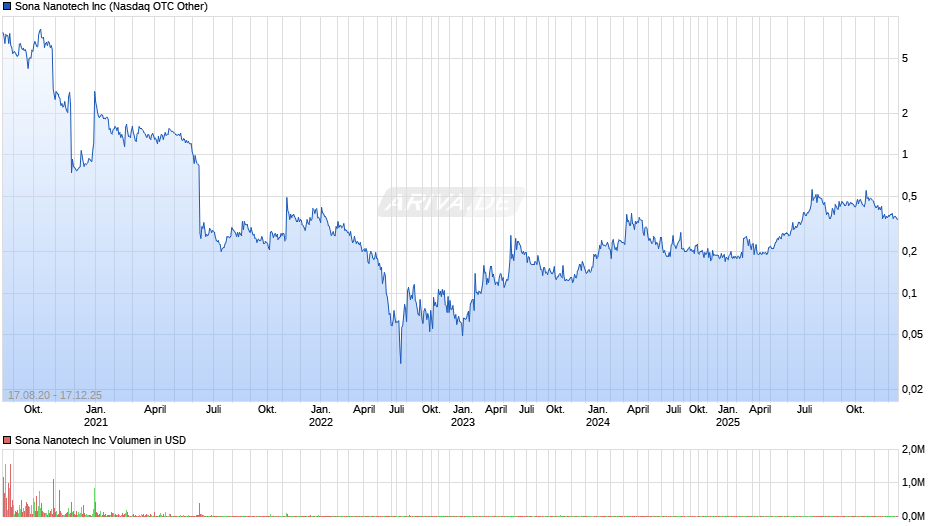Click the price axis label 0,05
Screen dimensions: 940x526
click(x=912, y=335)
